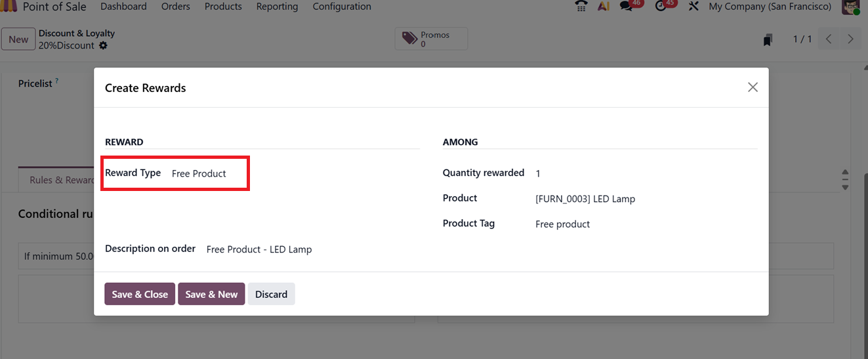Open the VoIP phone dialer icon
This screenshot has width=868, height=359.
pos(581,7)
